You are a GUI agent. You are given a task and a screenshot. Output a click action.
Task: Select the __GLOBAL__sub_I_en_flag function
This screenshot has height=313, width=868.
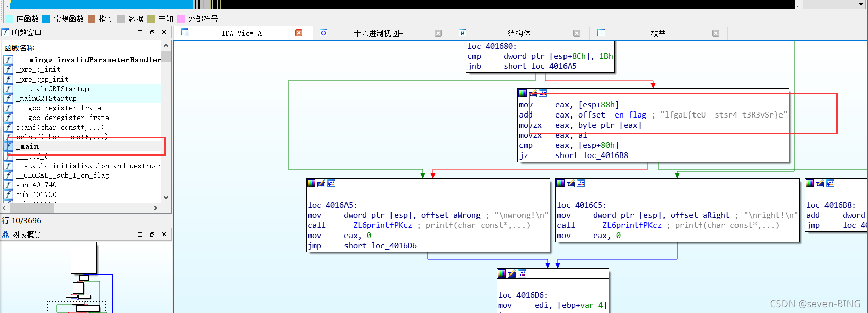82,175
